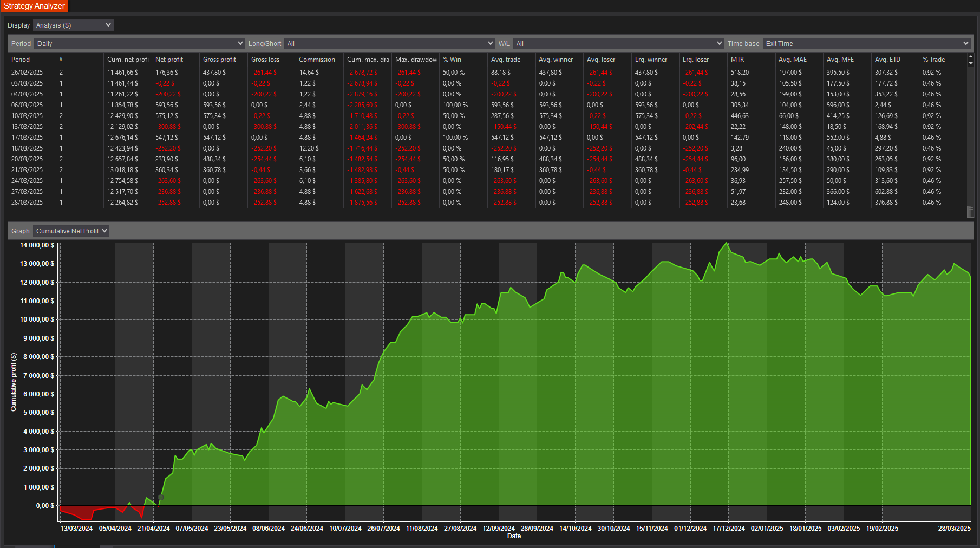The image size is (980, 548).
Task: Select the 13/03/2025 period row
Action: click(x=487, y=127)
